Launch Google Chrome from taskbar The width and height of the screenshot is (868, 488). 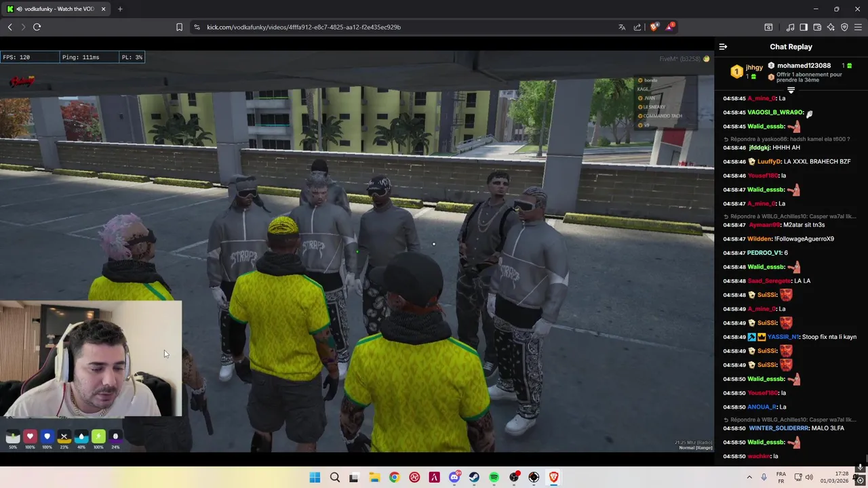coord(394,477)
